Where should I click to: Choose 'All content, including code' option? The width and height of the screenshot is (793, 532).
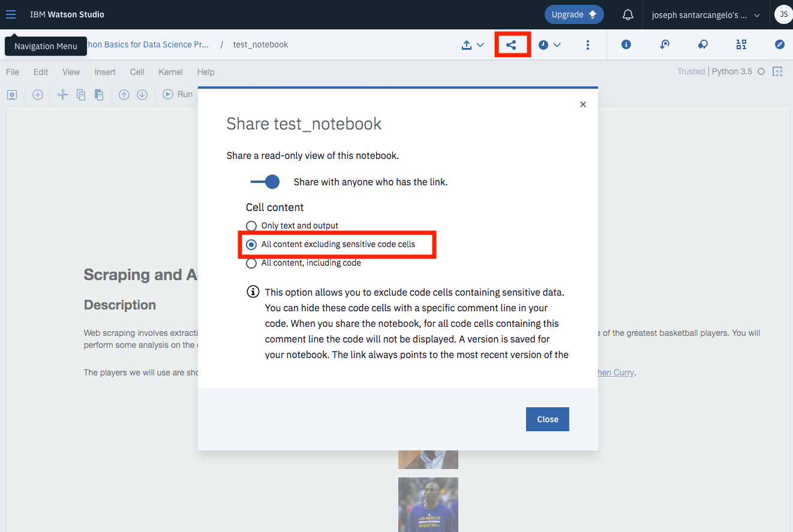(x=251, y=263)
